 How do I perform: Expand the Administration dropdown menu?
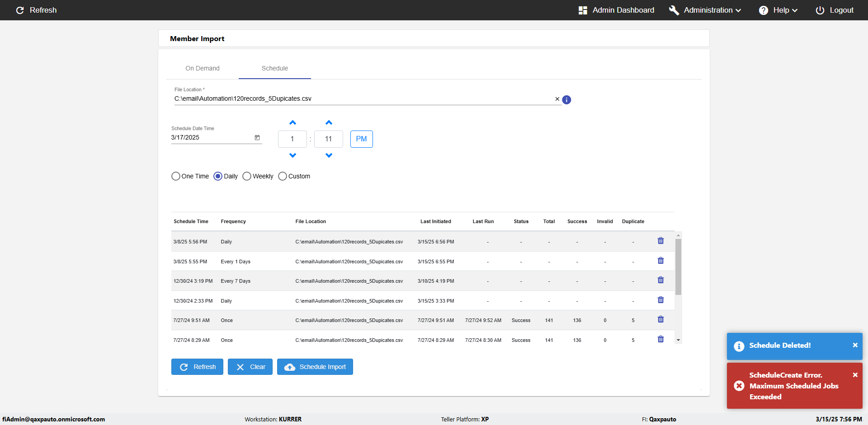pyautogui.click(x=705, y=10)
